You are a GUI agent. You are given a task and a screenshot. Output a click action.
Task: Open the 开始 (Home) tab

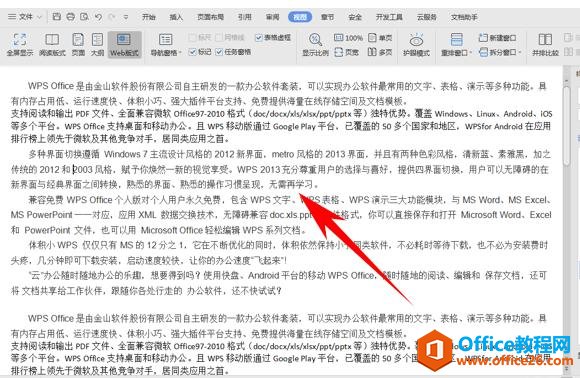[x=149, y=17]
